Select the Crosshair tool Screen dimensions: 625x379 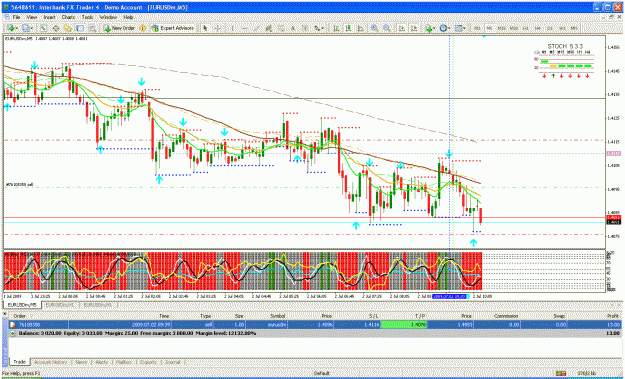218,28
